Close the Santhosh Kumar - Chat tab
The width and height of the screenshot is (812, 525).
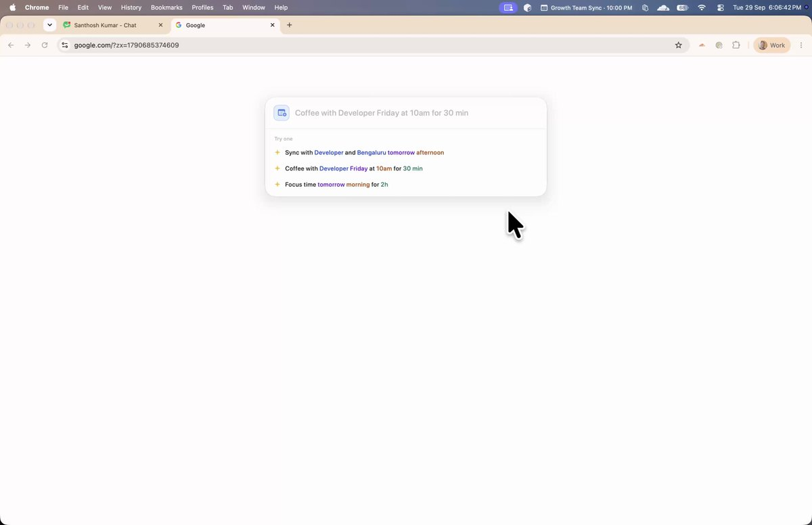(160, 25)
